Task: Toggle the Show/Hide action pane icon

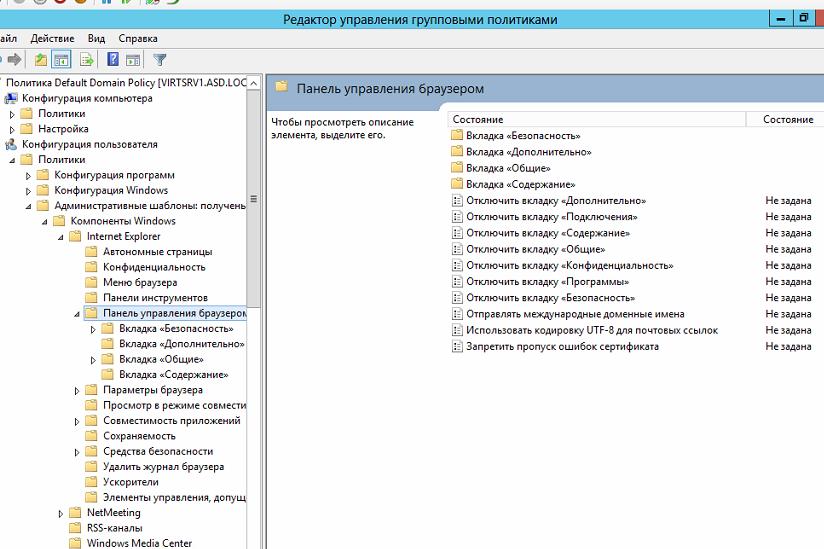Action: [x=133, y=60]
